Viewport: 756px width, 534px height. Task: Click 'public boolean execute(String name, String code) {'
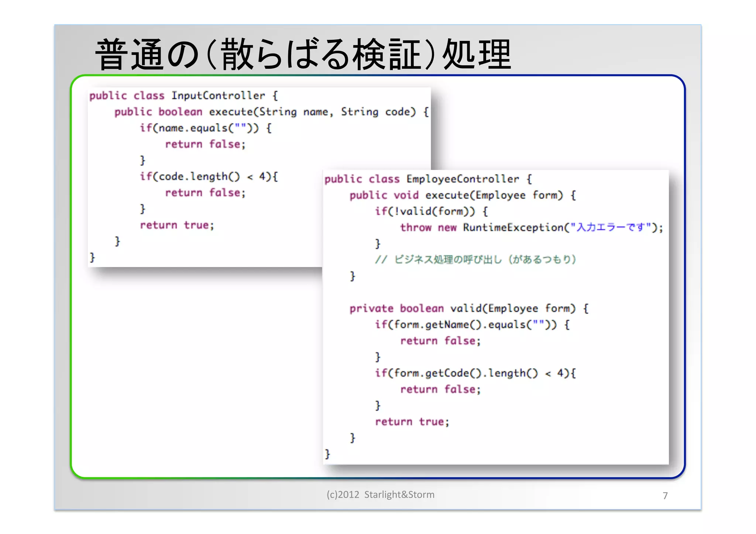click(271, 112)
